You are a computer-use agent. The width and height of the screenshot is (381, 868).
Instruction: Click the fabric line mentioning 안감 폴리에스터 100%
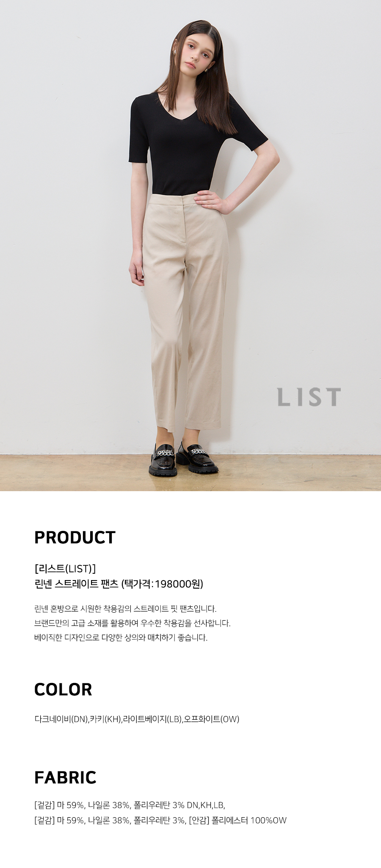pos(160,820)
